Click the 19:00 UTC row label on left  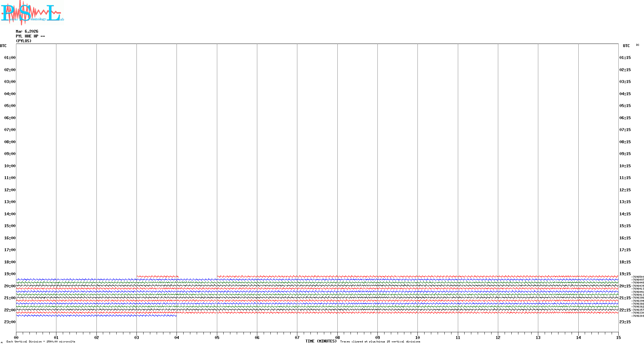[10, 274]
